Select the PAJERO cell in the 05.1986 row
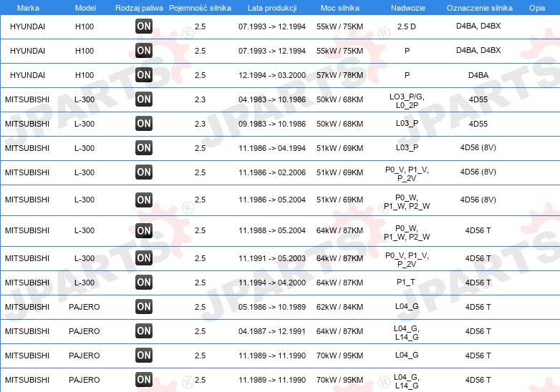 pyautogui.click(x=85, y=307)
